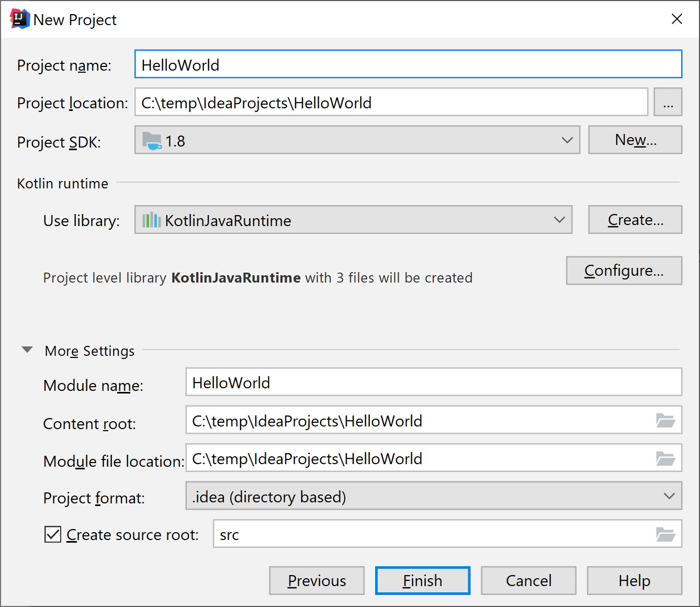Click the Kotlin runtime section header
The height and width of the screenshot is (607, 700).
click(x=62, y=183)
